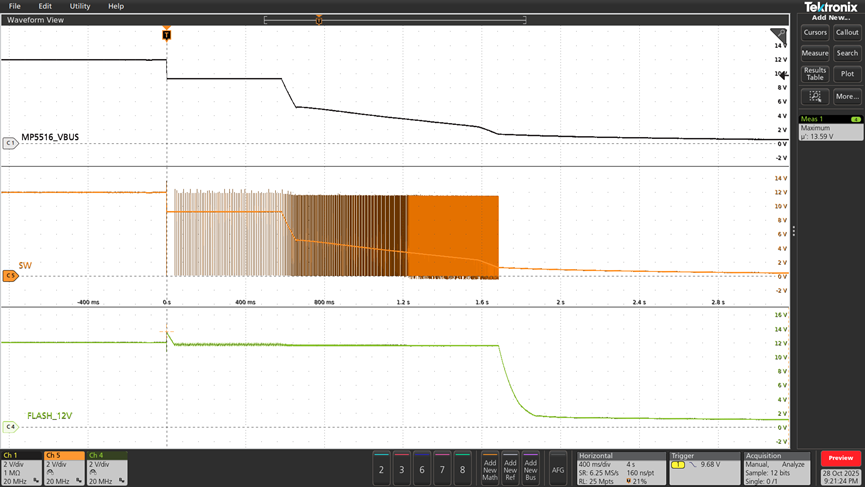Enable channel 3 input
Viewport: 865px width, 487px height.
pyautogui.click(x=401, y=467)
